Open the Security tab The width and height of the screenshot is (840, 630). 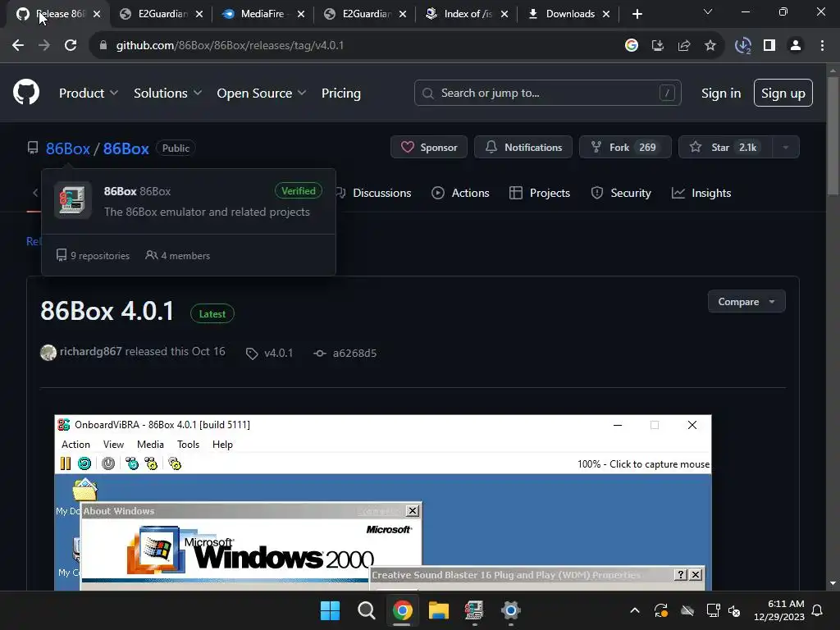[622, 193]
